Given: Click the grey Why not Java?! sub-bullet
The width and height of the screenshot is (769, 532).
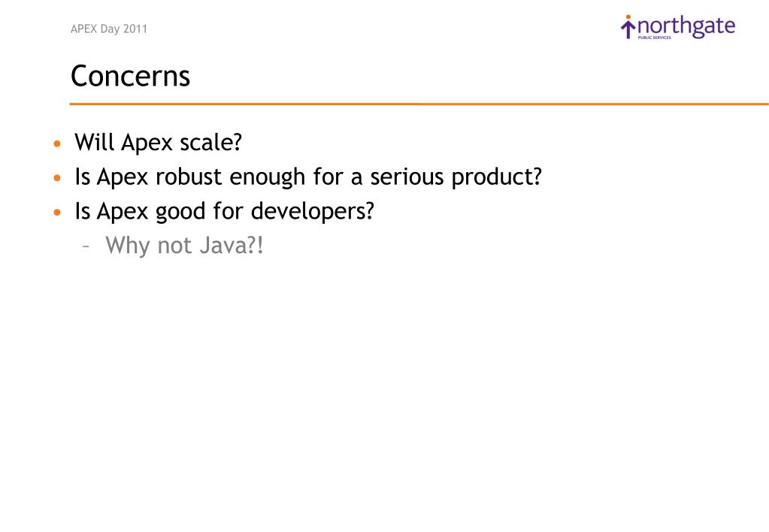Looking at the screenshot, I should pyautogui.click(x=184, y=245).
